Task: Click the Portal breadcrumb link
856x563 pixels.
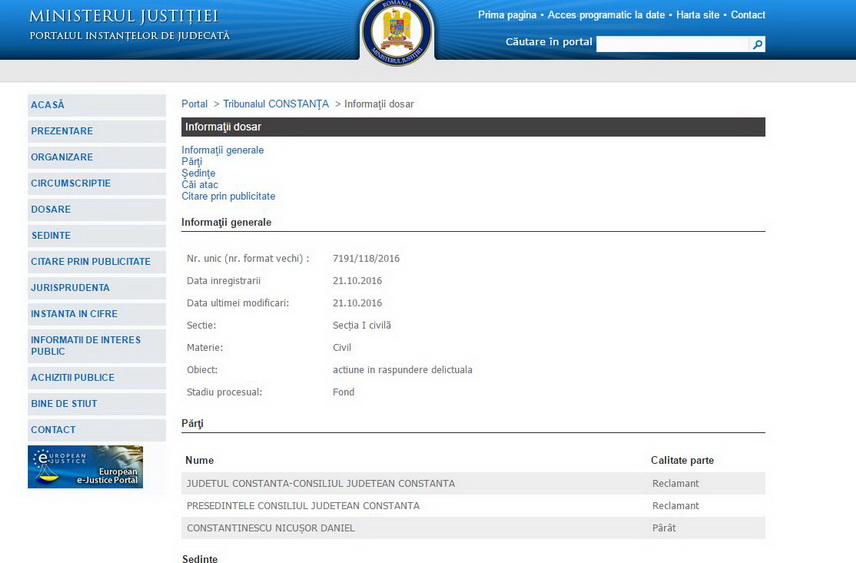Action: click(x=194, y=104)
